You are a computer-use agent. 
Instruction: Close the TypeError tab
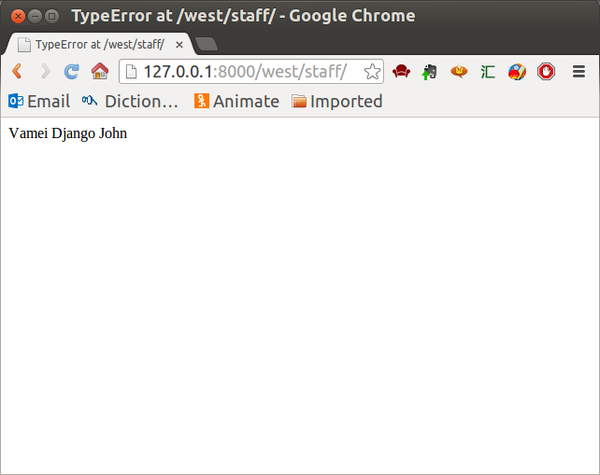pos(179,45)
